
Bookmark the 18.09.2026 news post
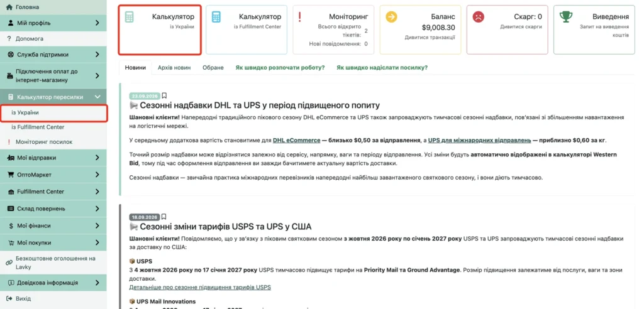pos(164,217)
